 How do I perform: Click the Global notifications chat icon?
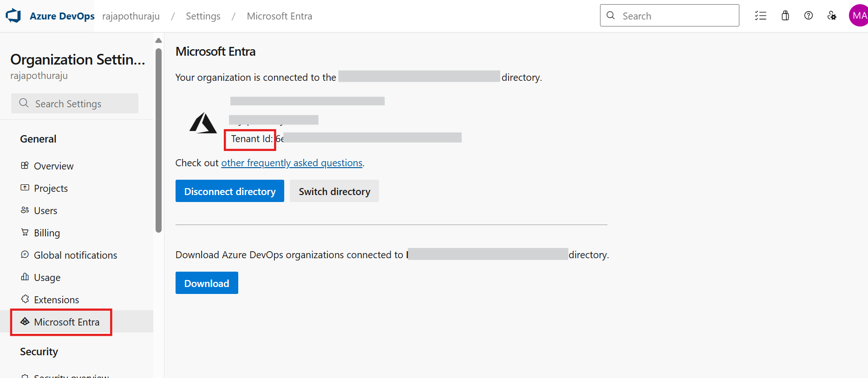click(x=25, y=254)
